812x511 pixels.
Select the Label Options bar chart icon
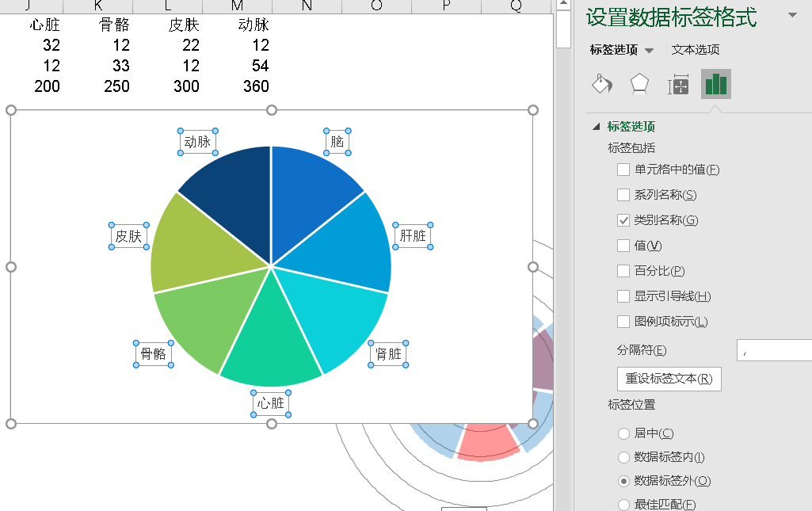(715, 84)
